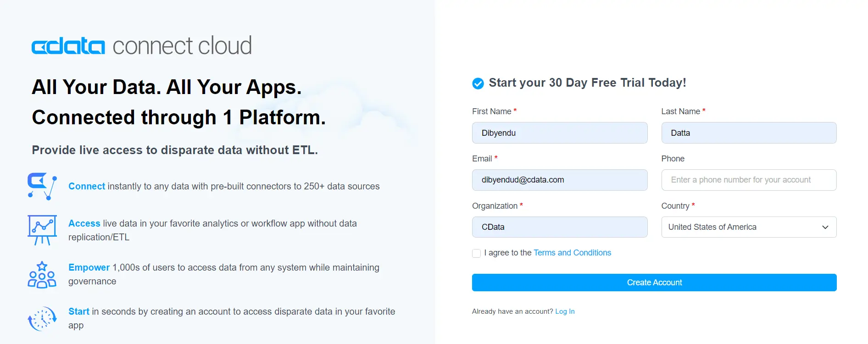868x344 pixels.
Task: Focus the First Name input field
Action: 559,133
